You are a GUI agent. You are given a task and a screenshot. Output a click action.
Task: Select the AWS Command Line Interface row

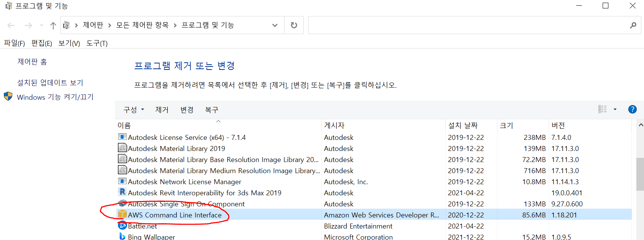(x=373, y=215)
